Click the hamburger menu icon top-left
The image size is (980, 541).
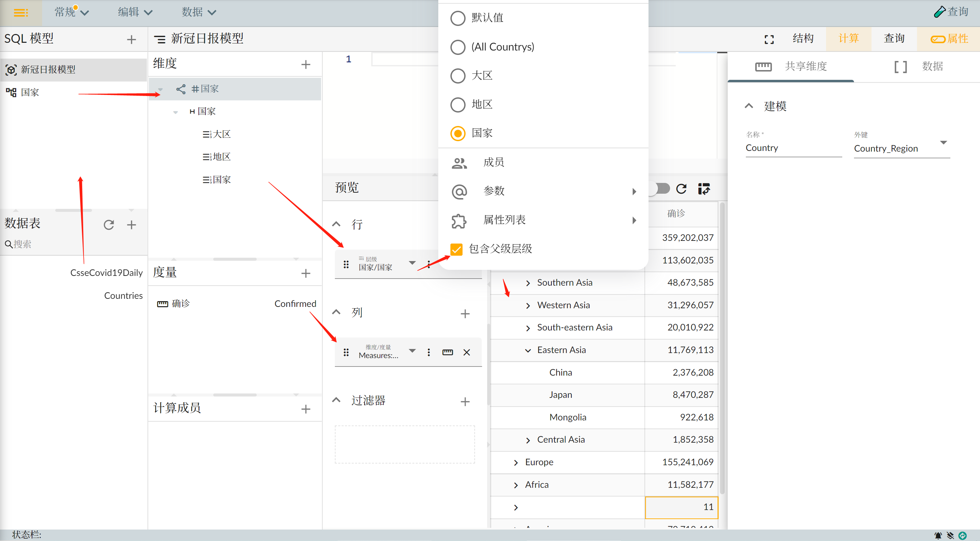point(21,13)
